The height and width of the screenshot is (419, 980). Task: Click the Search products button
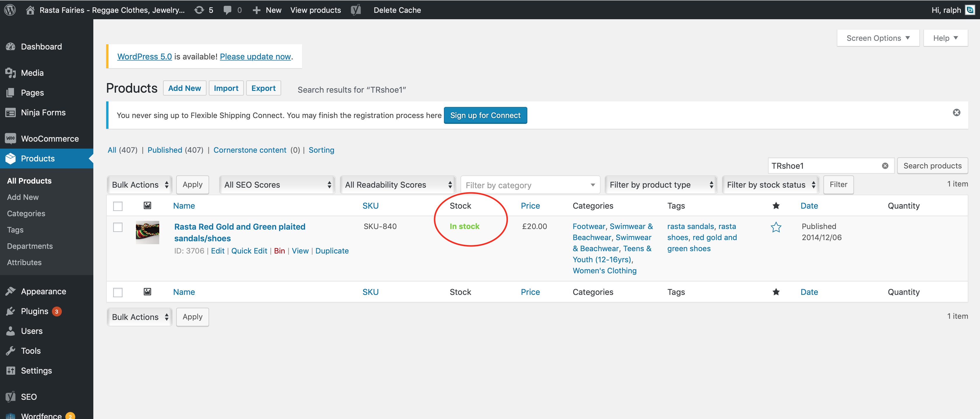pyautogui.click(x=932, y=166)
